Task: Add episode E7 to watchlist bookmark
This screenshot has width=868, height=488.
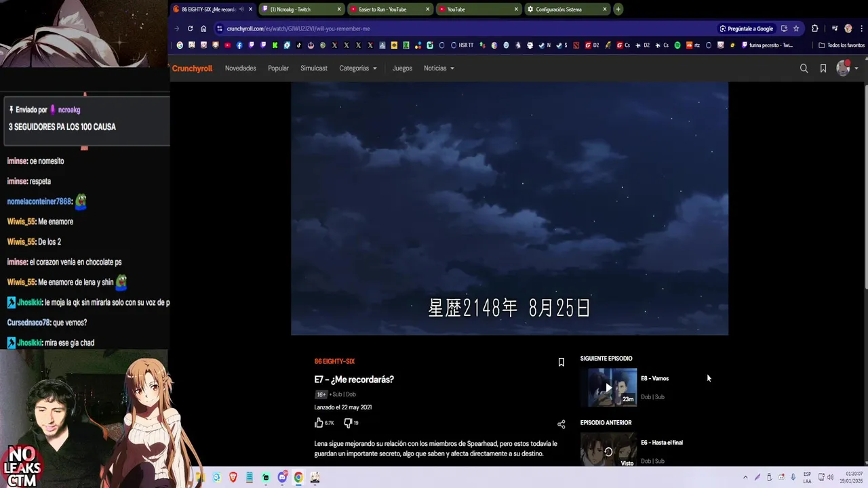Action: click(561, 363)
